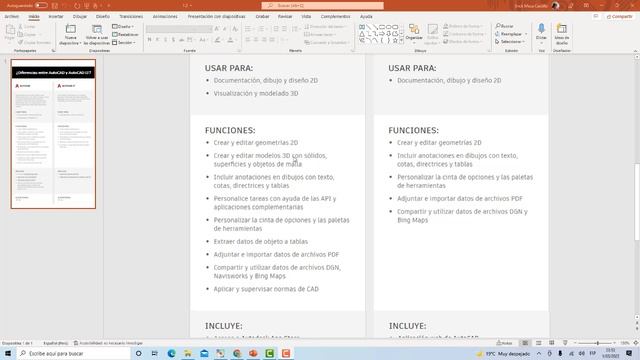
Task: Click the Save icon in title bar
Action: [55, 6]
